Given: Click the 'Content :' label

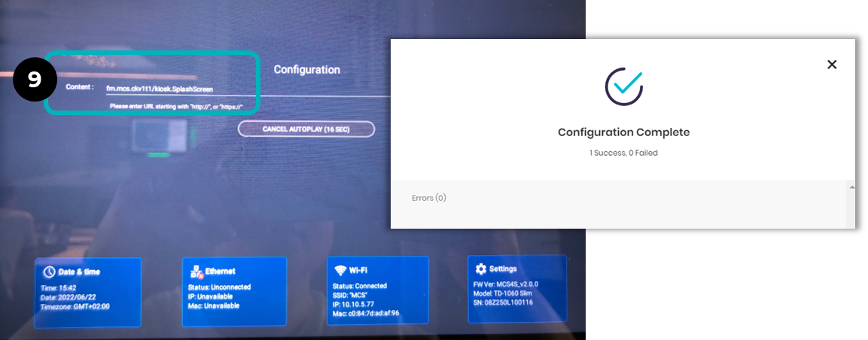Looking at the screenshot, I should pos(79,87).
